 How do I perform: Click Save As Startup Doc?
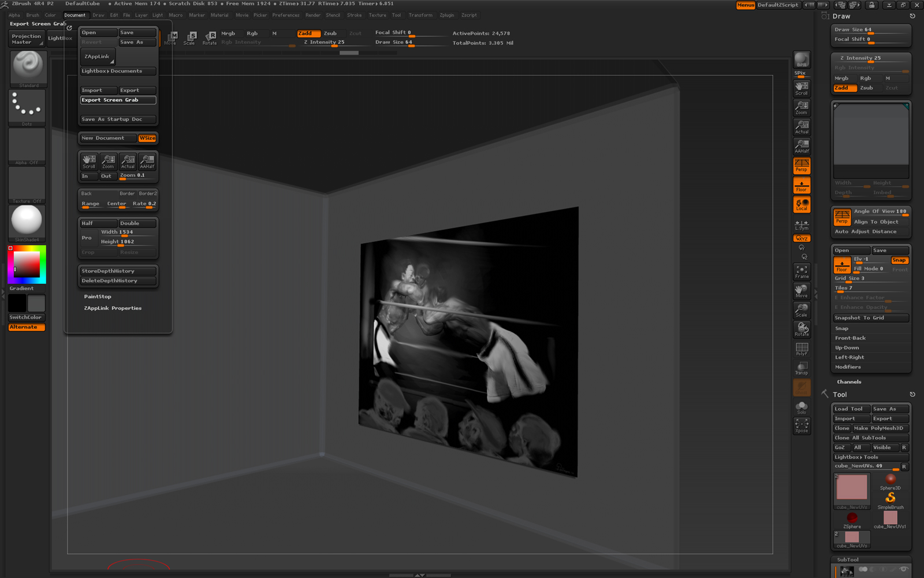point(118,119)
